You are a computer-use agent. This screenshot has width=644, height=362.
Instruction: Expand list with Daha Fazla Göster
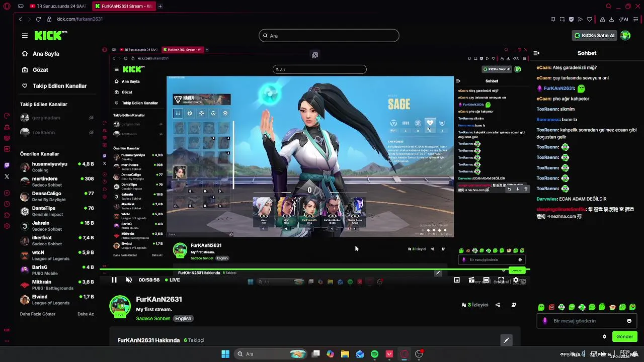tap(38, 314)
